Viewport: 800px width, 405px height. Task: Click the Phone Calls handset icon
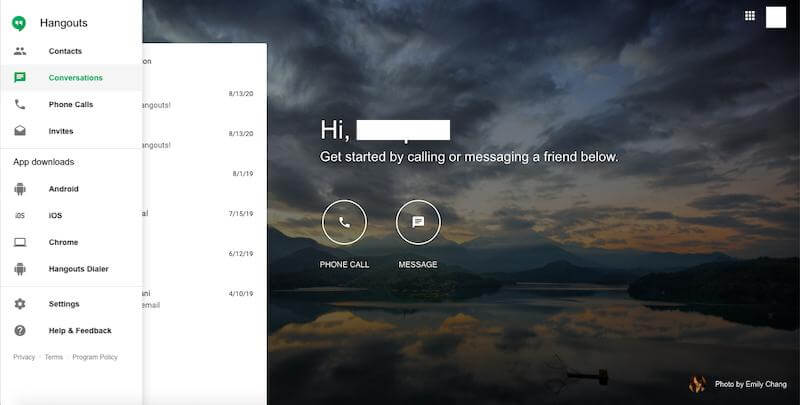(x=20, y=105)
